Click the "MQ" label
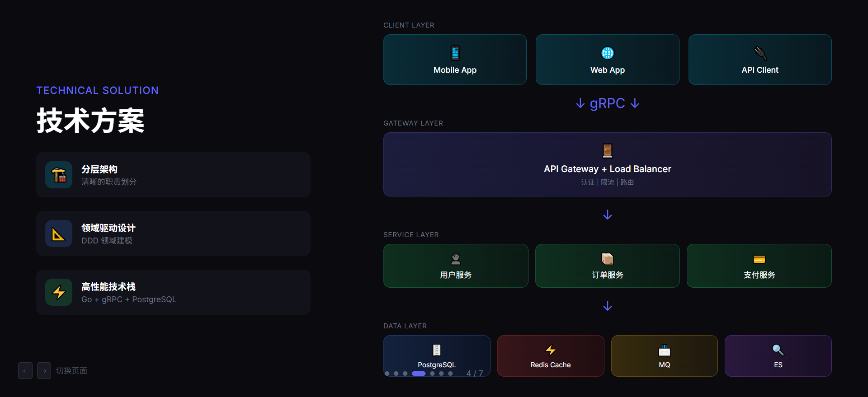 tap(665, 365)
